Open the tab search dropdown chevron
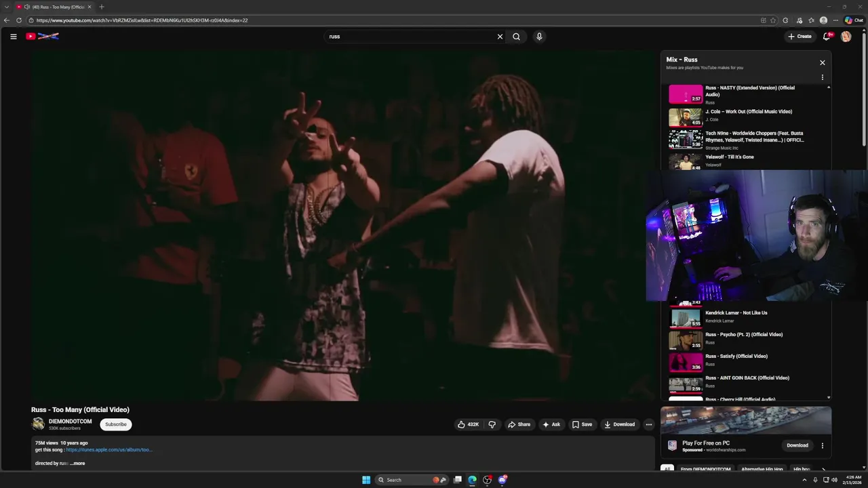 (6, 7)
